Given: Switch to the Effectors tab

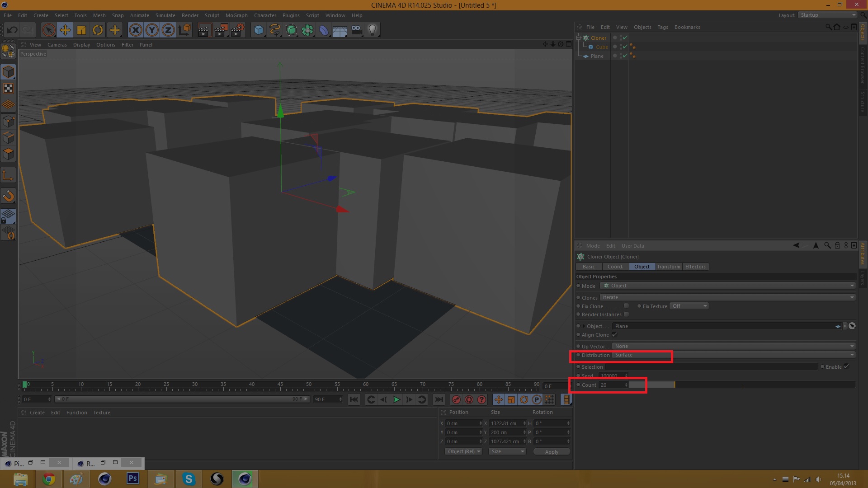Looking at the screenshot, I should [x=695, y=267].
